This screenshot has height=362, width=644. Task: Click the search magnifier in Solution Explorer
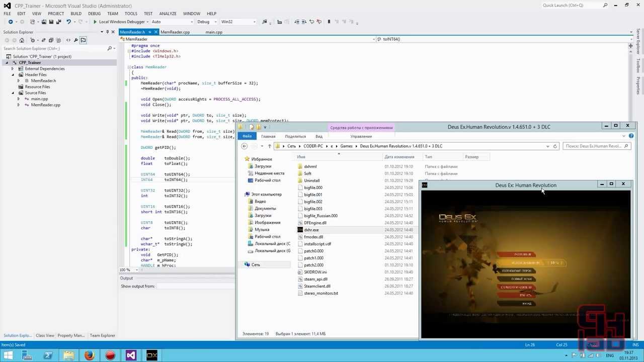pos(110,48)
